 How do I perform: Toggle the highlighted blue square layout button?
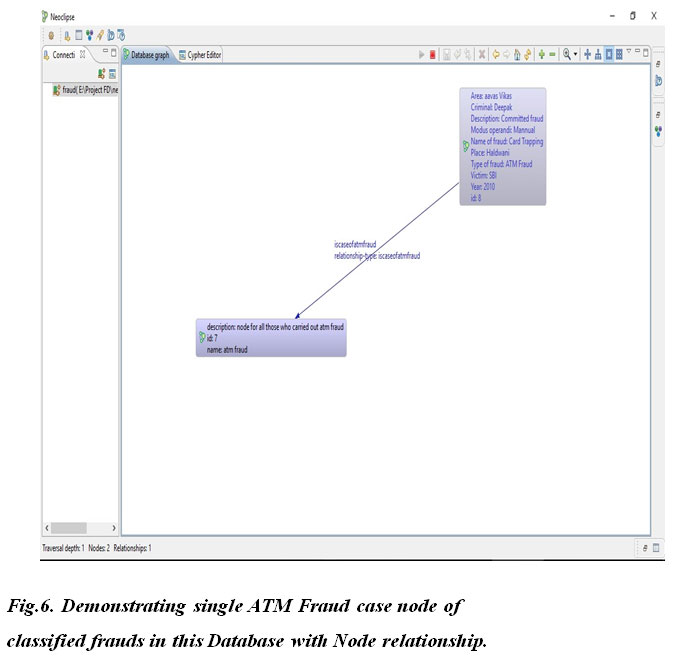point(609,54)
